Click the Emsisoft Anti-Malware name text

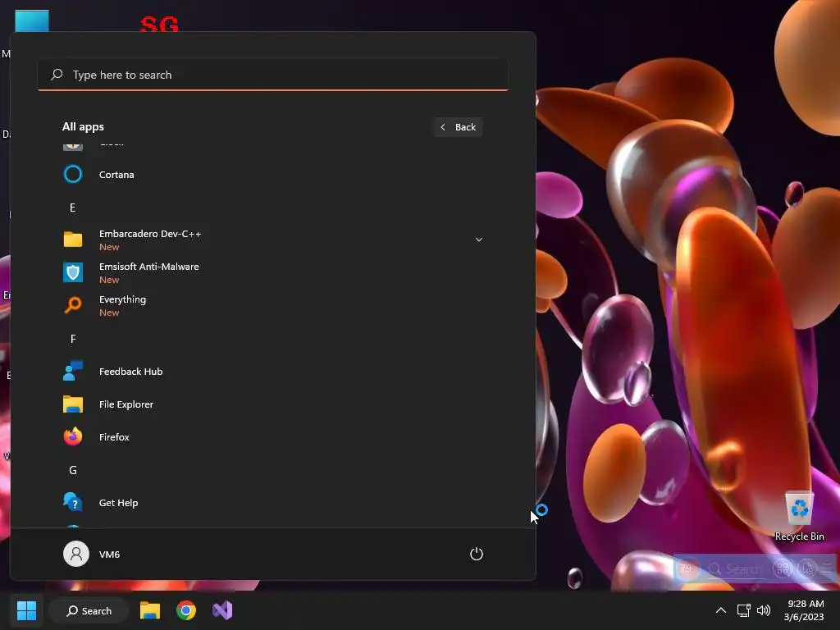pos(149,267)
